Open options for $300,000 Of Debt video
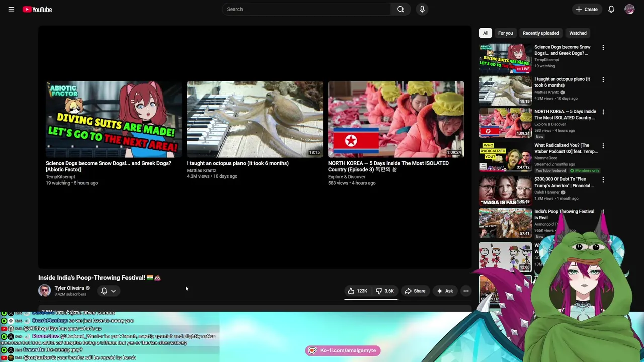Viewport: 644px width, 362px height. [x=603, y=179]
